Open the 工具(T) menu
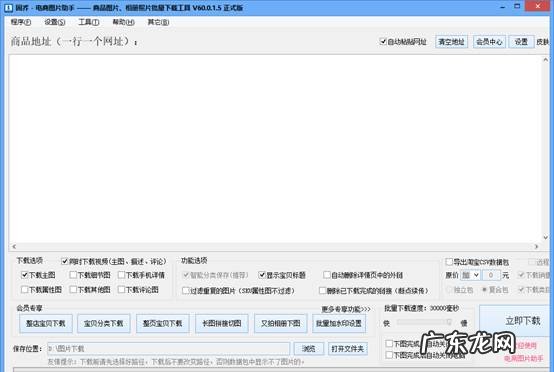 click(89, 22)
